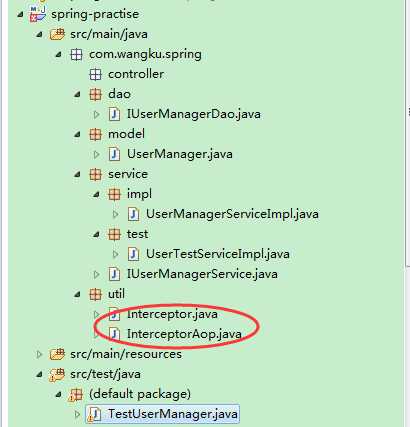Screen dimensions: 410x427
Task: Click the spring-practise Maven project icon
Action: (37, 14)
